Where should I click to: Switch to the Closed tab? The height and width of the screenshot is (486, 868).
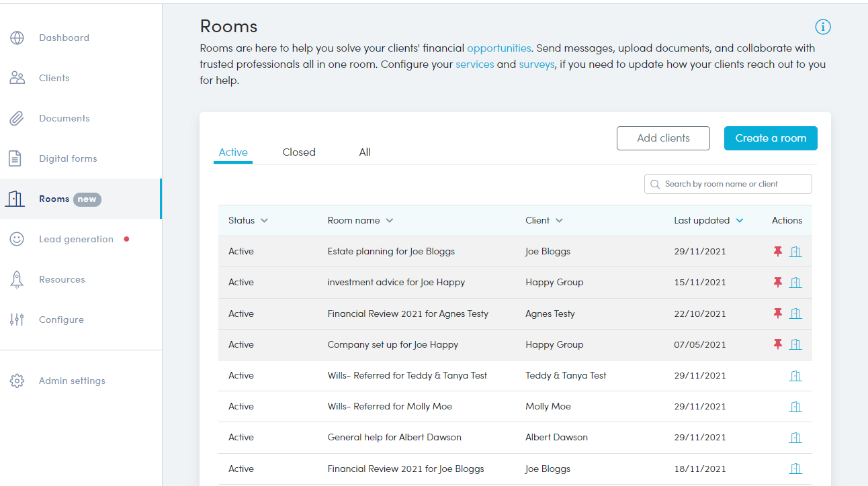(x=299, y=152)
